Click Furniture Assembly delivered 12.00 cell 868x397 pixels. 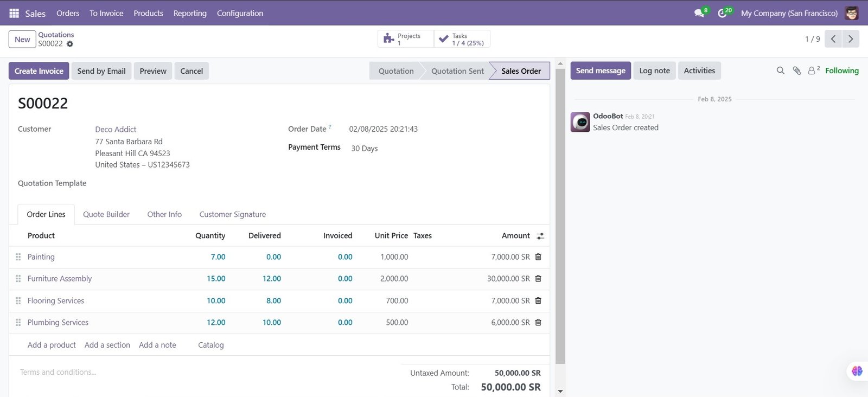272,279
